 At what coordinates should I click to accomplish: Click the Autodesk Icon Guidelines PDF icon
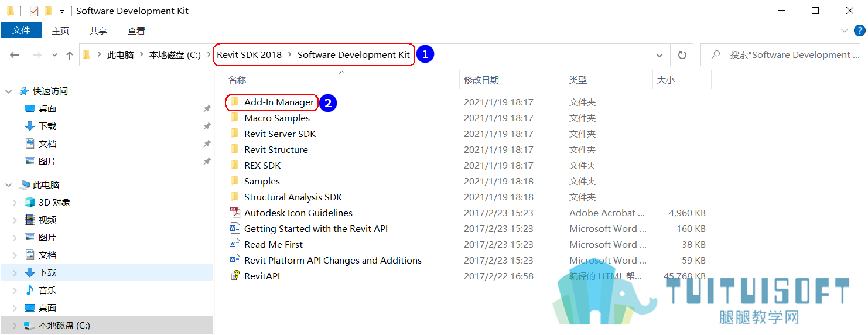coord(235,213)
